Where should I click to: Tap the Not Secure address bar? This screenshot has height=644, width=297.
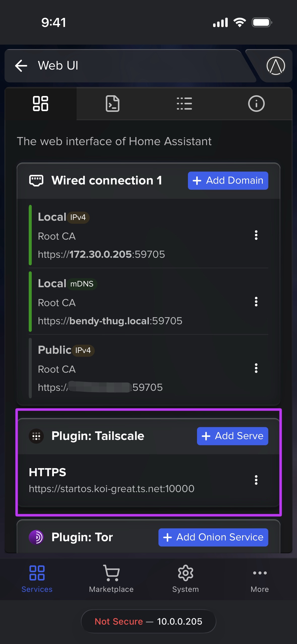click(148, 621)
